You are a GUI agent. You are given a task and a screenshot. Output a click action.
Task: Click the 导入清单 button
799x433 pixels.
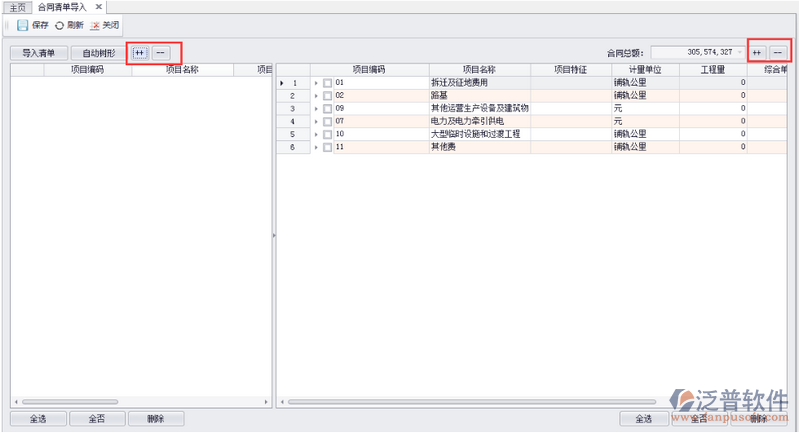[x=39, y=52]
